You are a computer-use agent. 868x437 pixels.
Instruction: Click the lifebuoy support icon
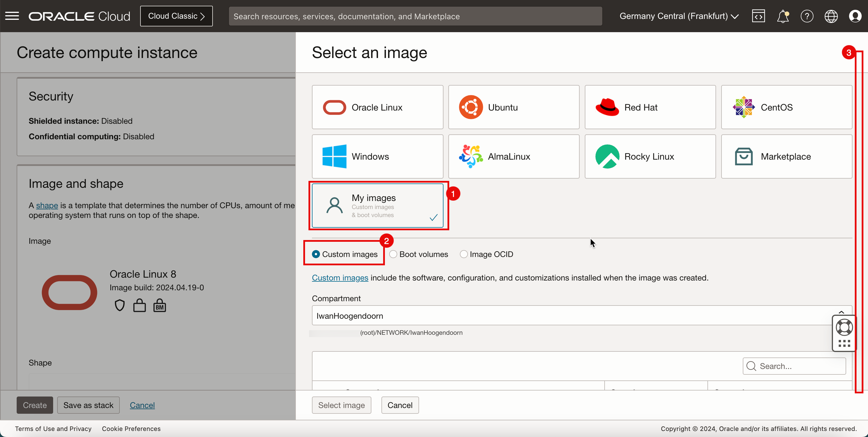(844, 327)
